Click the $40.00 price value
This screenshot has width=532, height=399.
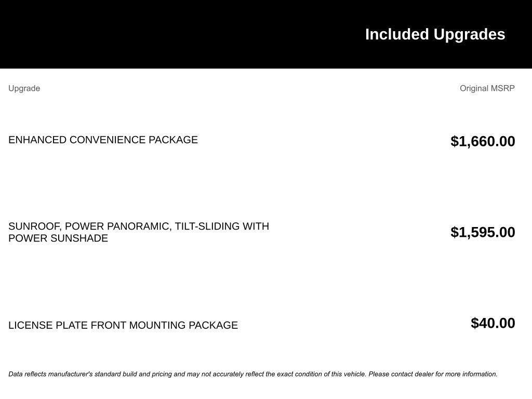tap(493, 323)
